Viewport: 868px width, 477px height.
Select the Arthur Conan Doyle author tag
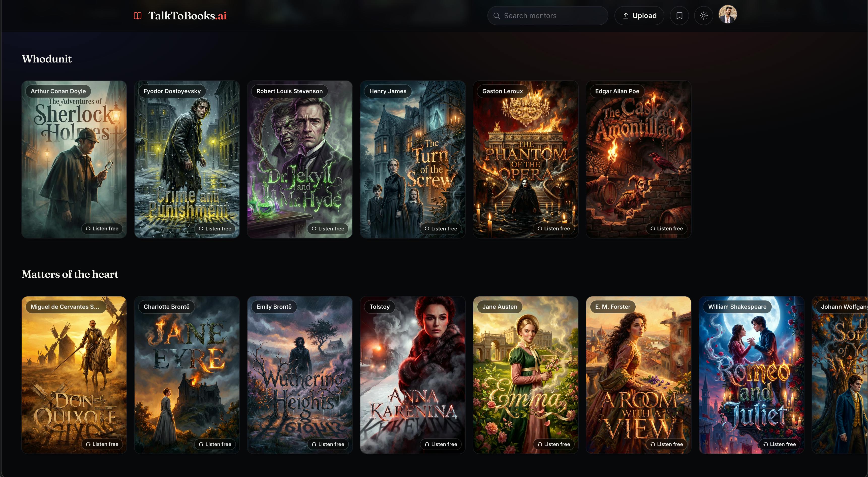click(x=58, y=91)
